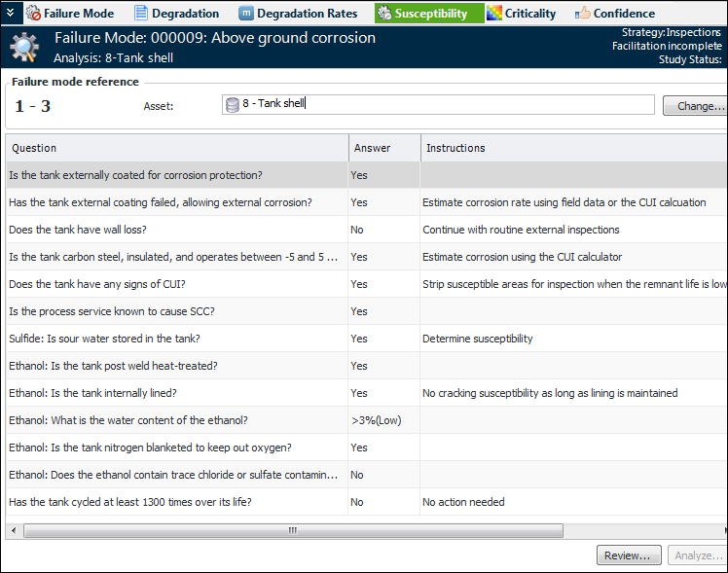Viewport: 728px width, 573px height.
Task: Switch to the Criticality tab
Action: click(522, 14)
